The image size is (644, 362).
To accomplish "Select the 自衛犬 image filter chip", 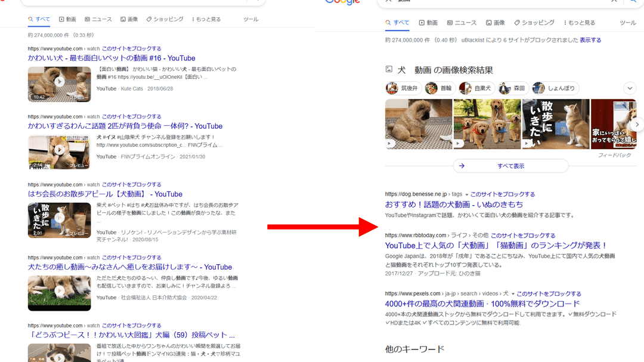I will tap(476, 88).
